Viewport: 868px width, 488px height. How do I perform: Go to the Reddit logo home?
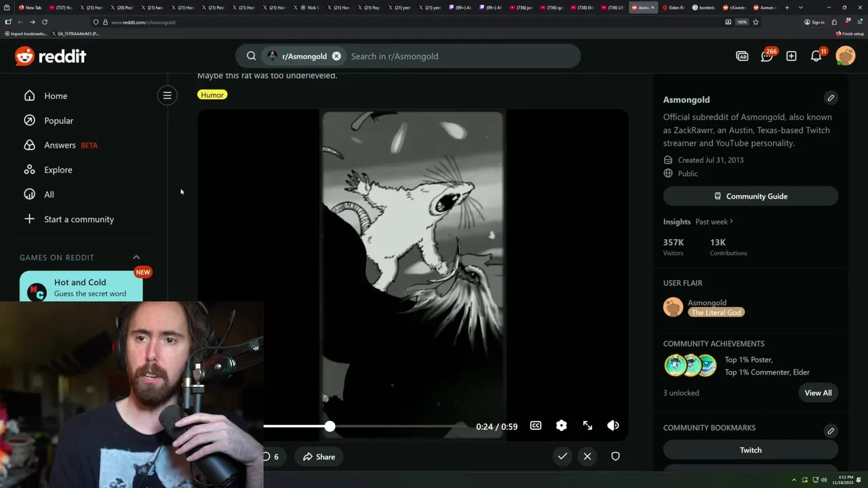pyautogui.click(x=50, y=56)
